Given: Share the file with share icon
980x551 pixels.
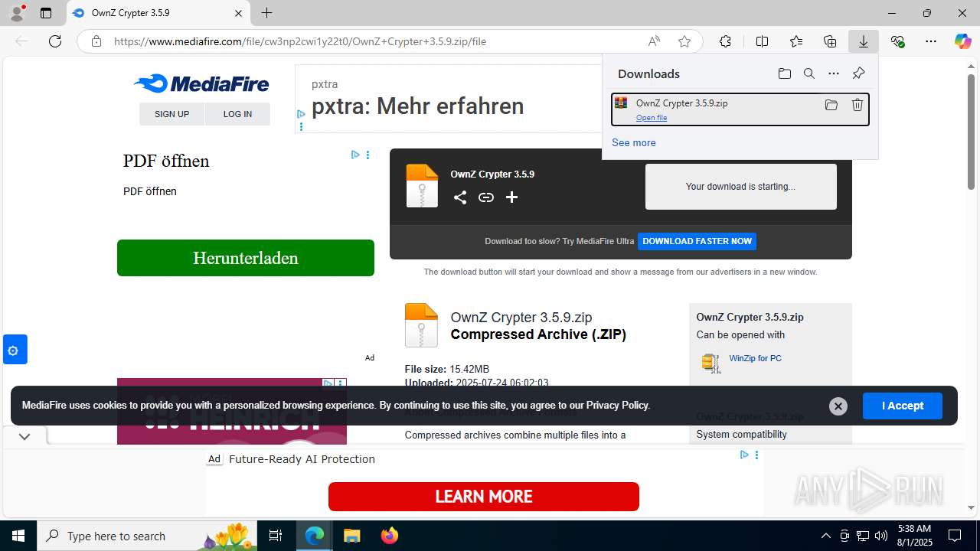Looking at the screenshot, I should tap(459, 197).
